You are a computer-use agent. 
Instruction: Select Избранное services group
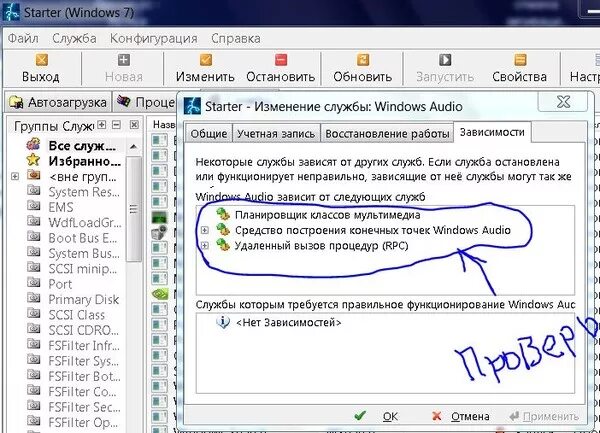click(x=85, y=161)
